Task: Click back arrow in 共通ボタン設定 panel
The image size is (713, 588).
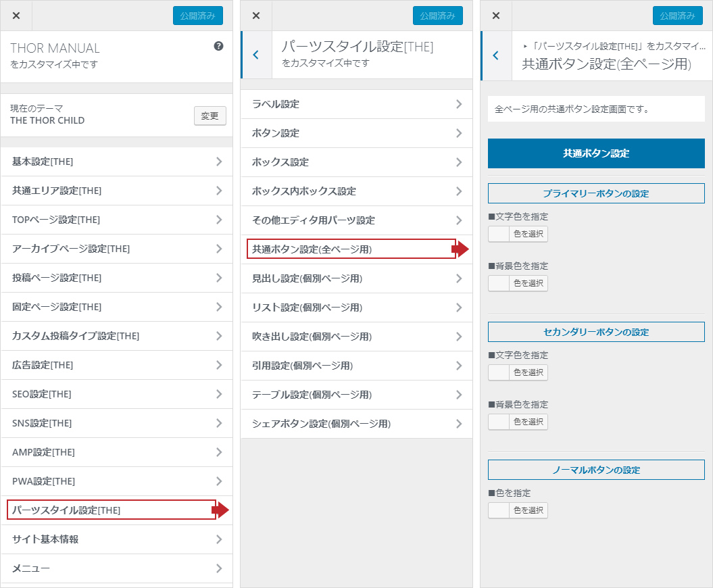Action: coord(496,55)
